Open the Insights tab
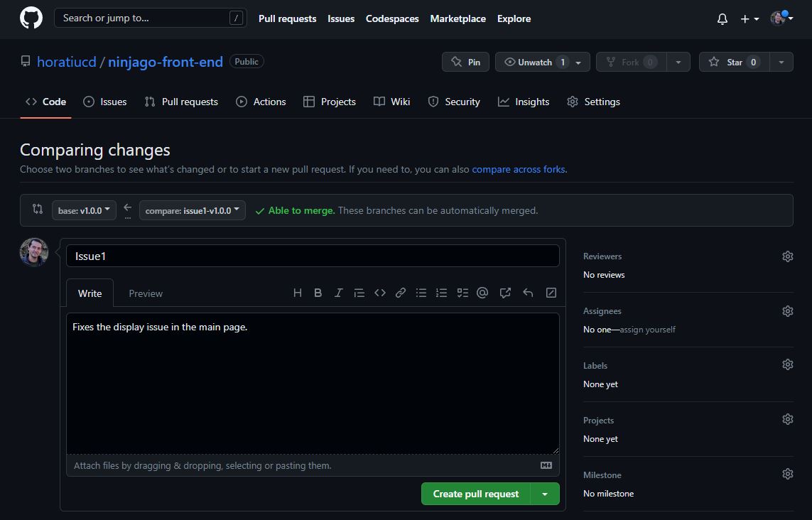Viewport: 812px width, 520px height. click(524, 102)
